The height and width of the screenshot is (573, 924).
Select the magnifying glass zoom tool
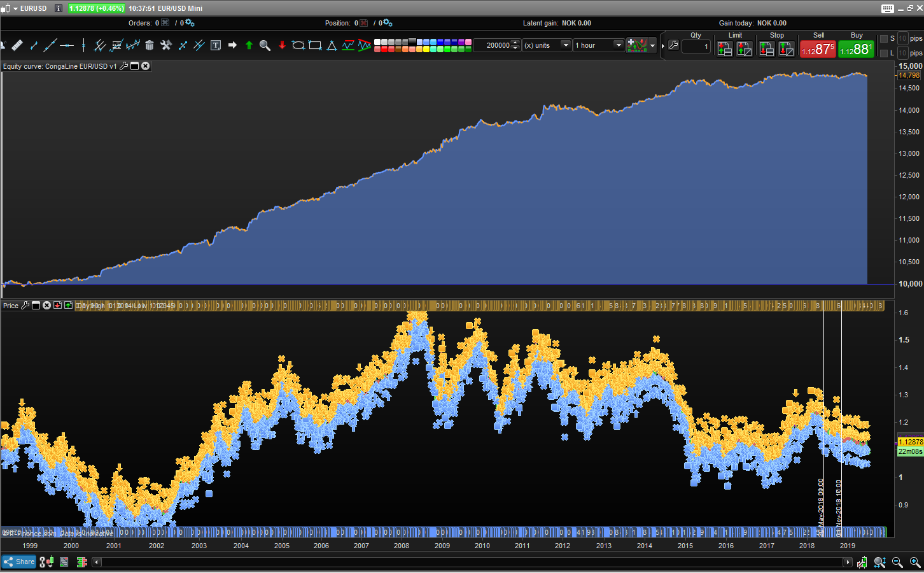pos(265,45)
